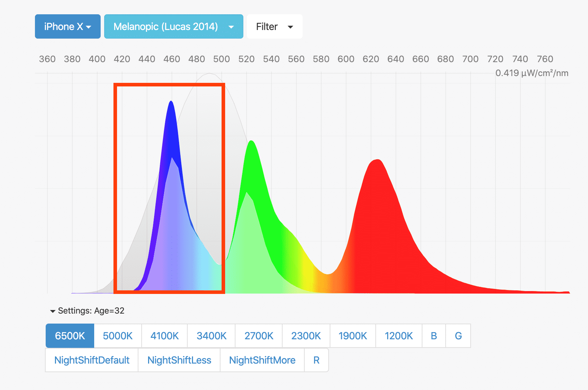The width and height of the screenshot is (588, 390).
Task: Show the blue channel with B
Action: click(x=434, y=336)
